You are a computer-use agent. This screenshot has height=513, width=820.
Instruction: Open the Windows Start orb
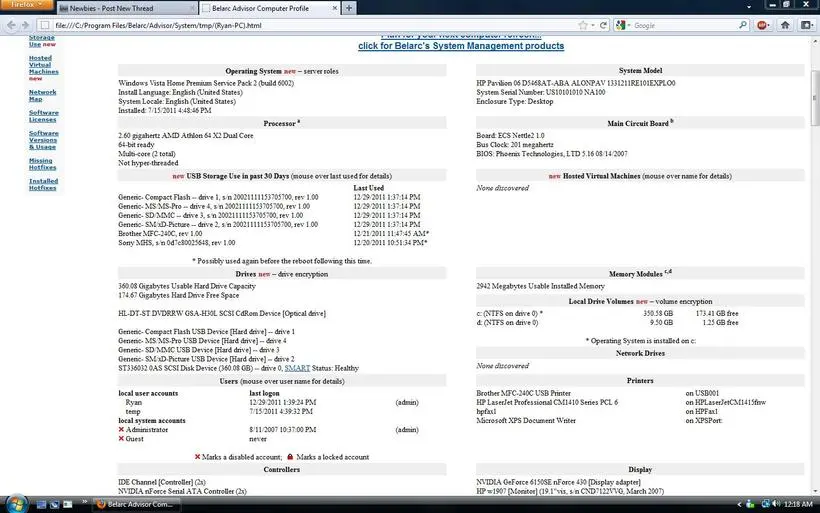point(16,504)
